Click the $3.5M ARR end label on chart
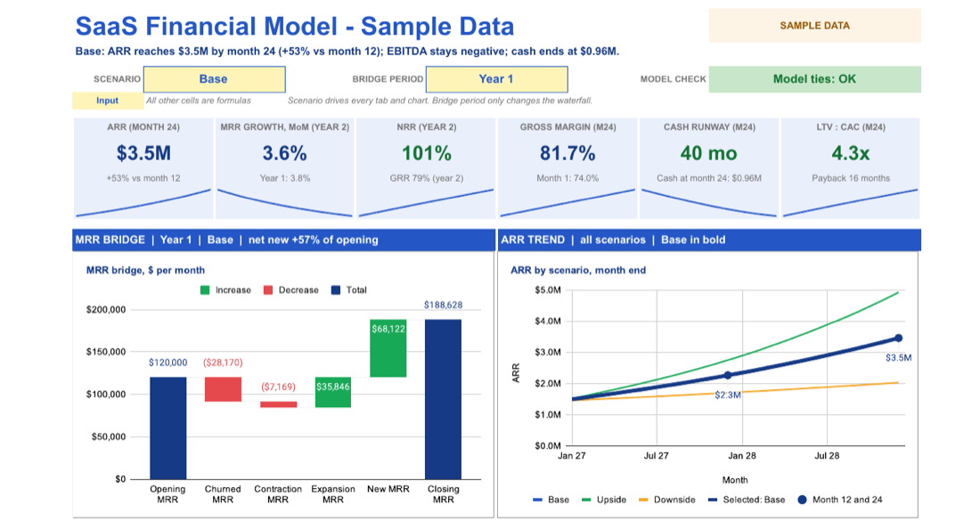Screen dimensions: 980x521 898,358
